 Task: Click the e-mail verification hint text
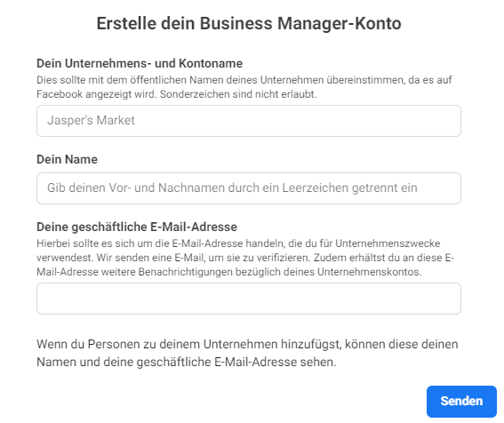pos(245,258)
